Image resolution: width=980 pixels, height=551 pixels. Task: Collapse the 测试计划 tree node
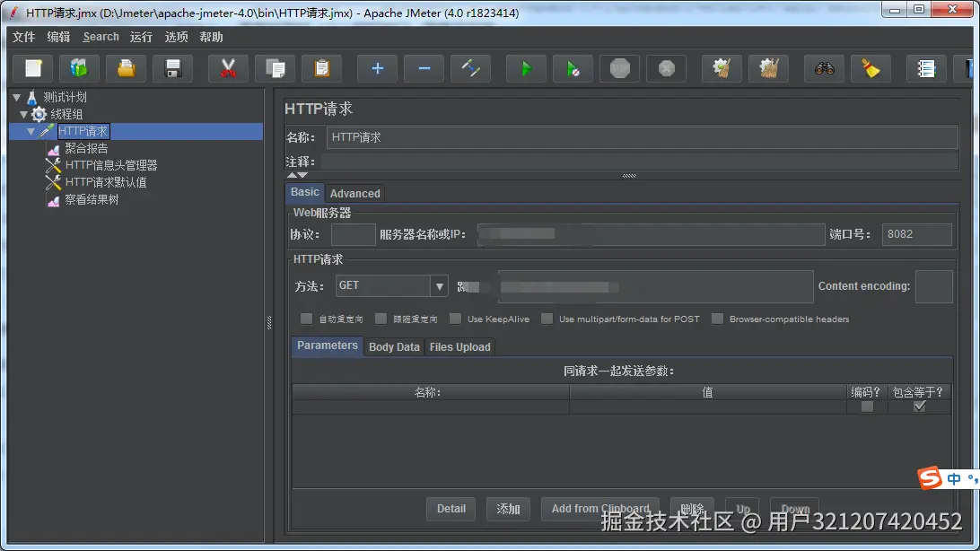point(17,98)
